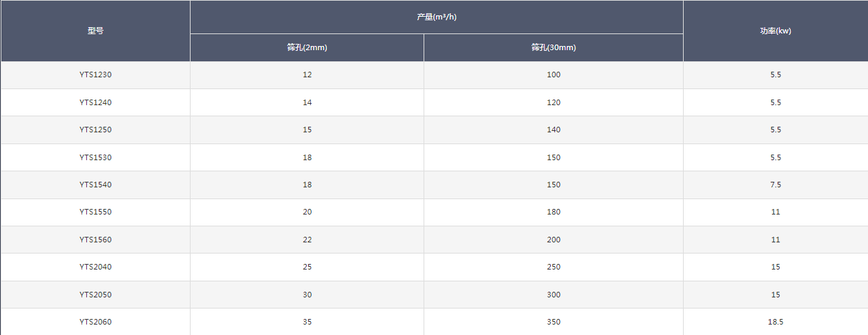Select the YTS1560 model cell
This screenshot has width=868, height=335.
tap(95, 240)
